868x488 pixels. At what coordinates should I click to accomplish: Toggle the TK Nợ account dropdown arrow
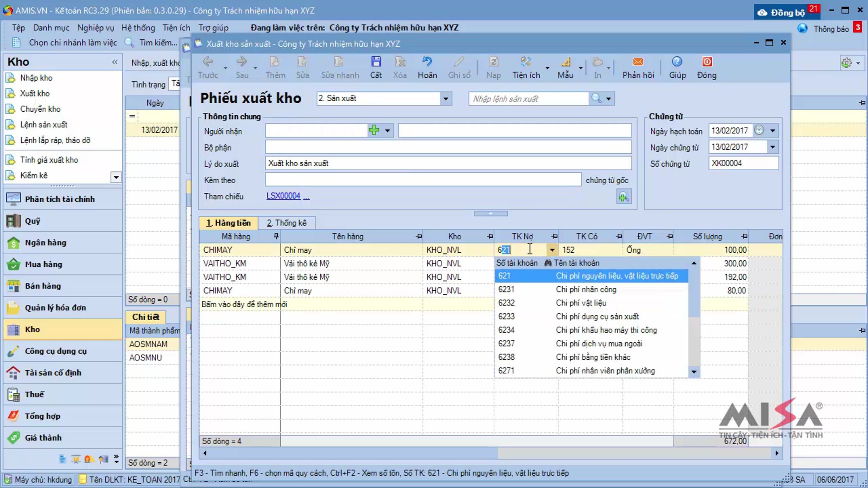pos(552,250)
